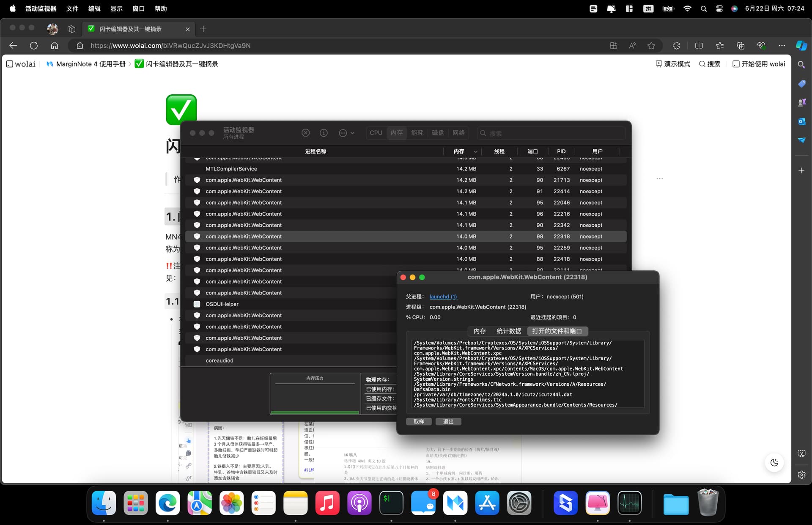The image size is (812, 525).
Task: Open search in the Edge sidebar
Action: pyautogui.click(x=801, y=65)
